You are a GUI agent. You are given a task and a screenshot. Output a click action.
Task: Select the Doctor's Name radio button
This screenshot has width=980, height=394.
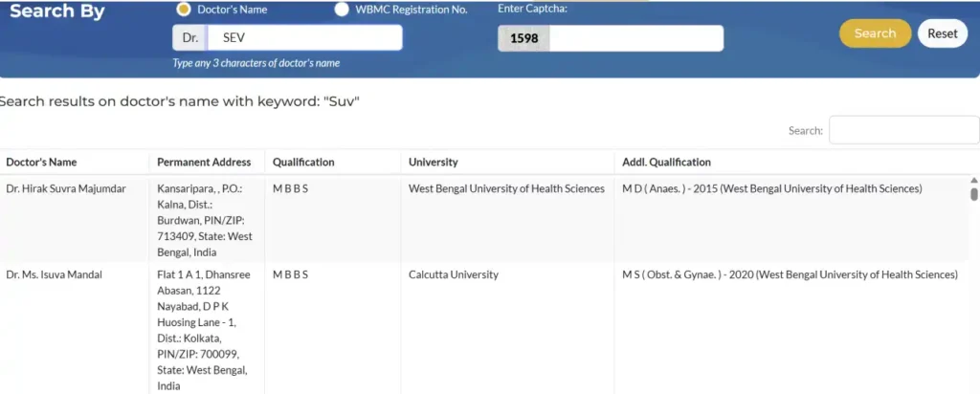point(183,10)
